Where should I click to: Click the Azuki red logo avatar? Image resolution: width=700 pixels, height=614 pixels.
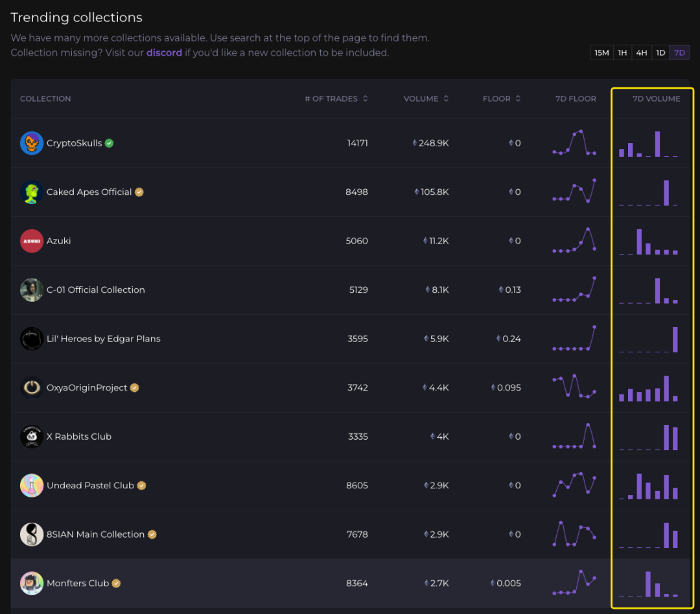click(32, 241)
